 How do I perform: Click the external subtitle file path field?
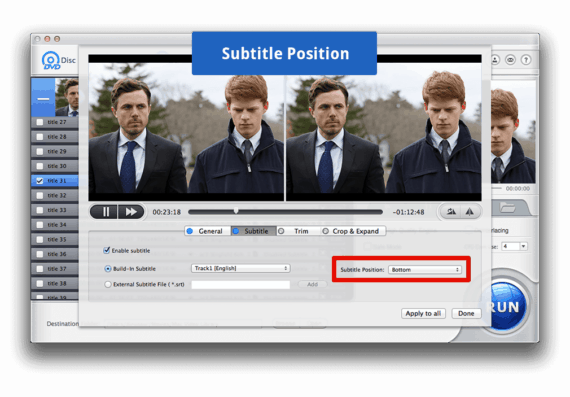[241, 284]
